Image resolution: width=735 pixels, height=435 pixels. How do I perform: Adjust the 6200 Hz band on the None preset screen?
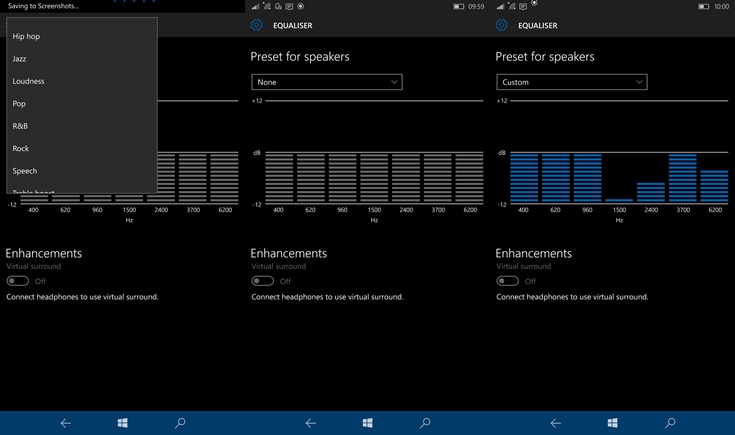(469, 178)
